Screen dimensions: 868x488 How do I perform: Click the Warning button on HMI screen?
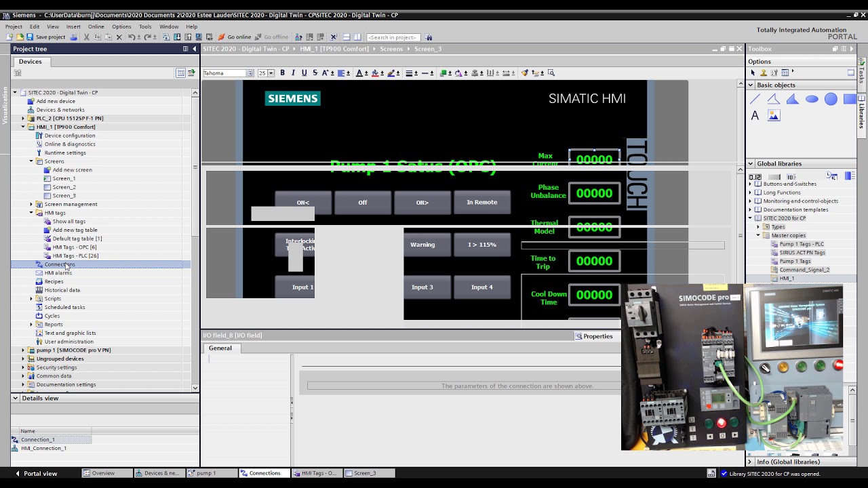tap(422, 245)
